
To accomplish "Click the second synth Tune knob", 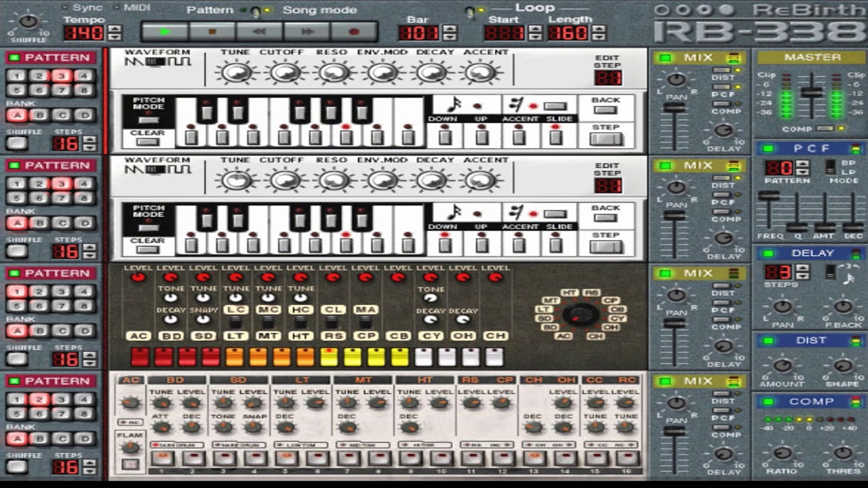I will 236,180.
